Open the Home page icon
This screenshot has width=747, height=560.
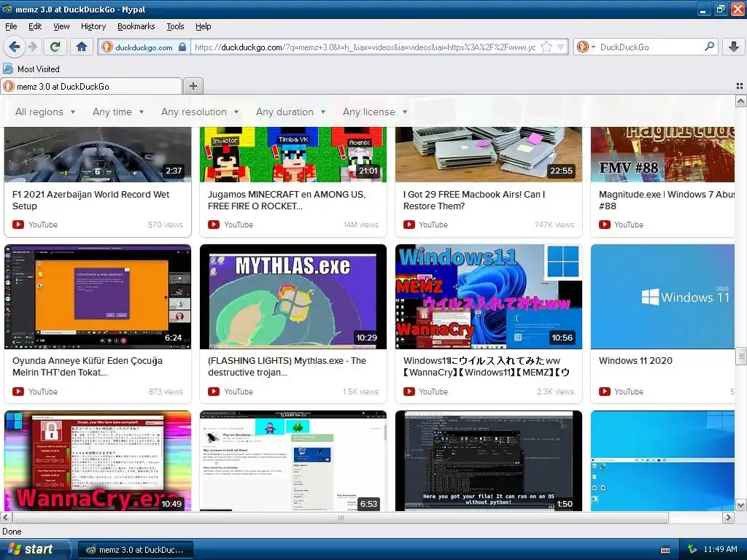pyautogui.click(x=82, y=47)
